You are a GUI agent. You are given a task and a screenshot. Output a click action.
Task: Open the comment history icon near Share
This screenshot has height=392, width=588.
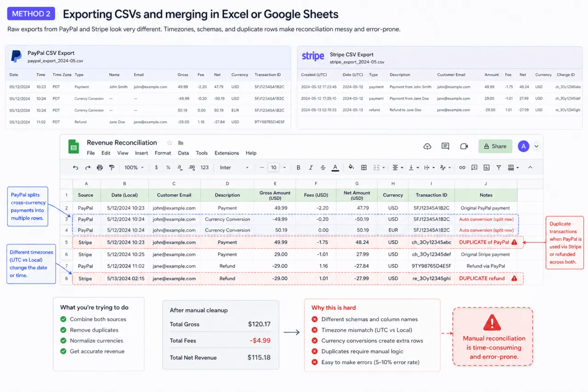(445, 146)
